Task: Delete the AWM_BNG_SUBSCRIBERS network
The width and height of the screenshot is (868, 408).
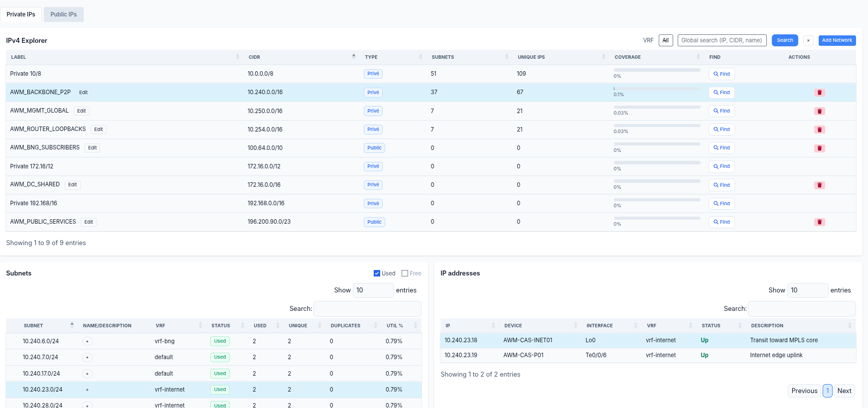Action: coord(819,148)
